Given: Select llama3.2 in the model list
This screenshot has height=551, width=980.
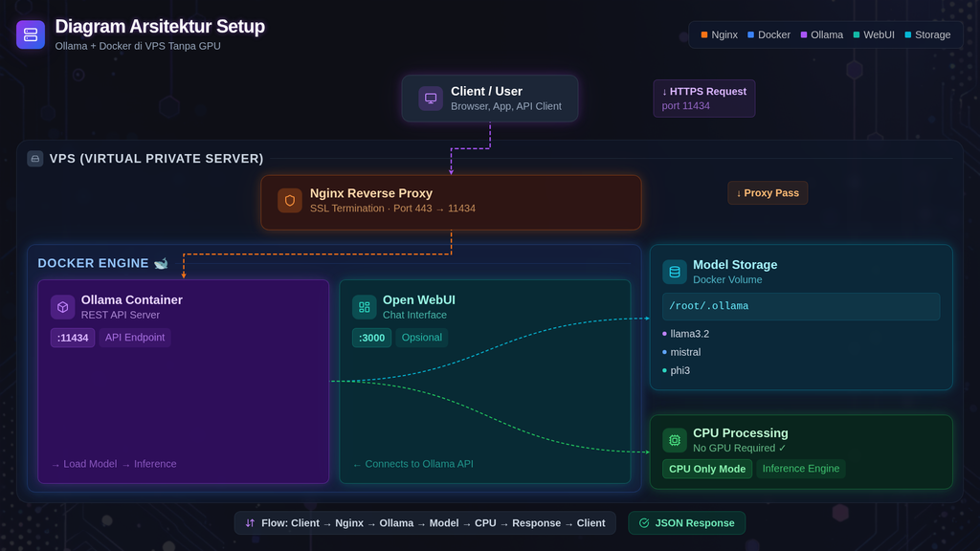Looking at the screenshot, I should [x=689, y=334].
